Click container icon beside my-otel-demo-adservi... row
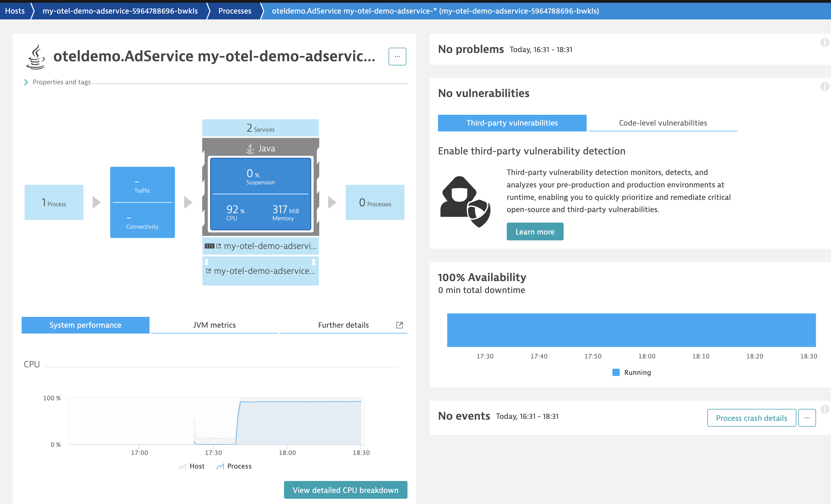 (x=209, y=246)
